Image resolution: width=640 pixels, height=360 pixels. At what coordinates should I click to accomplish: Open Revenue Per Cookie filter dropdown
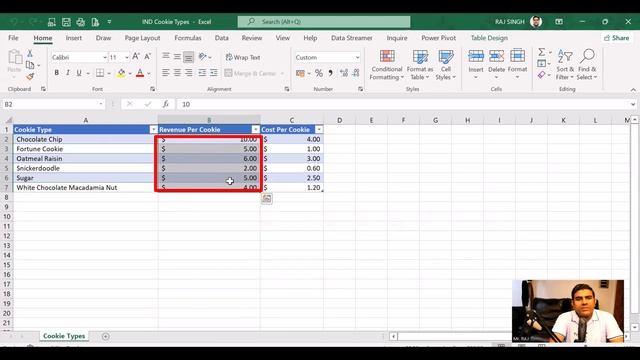point(256,129)
